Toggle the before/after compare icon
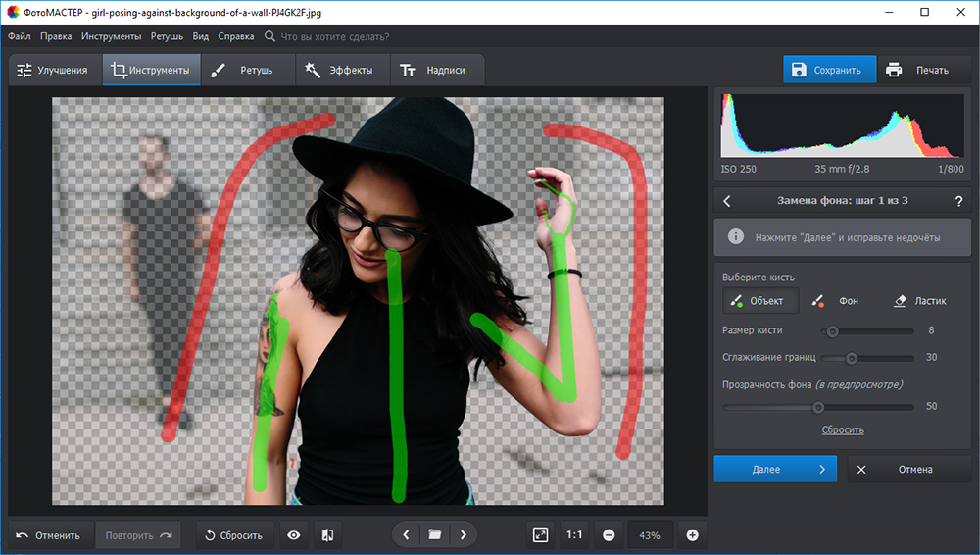 [x=327, y=535]
